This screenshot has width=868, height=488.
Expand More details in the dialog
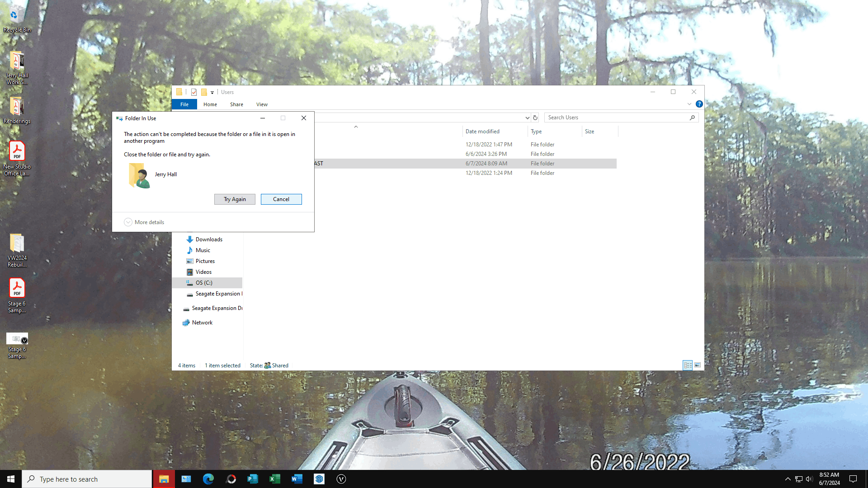144,222
